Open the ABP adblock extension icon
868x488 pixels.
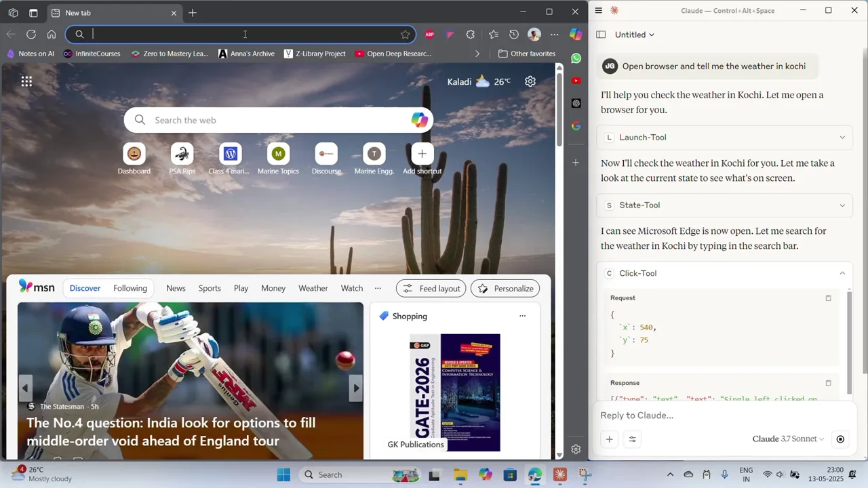tap(429, 34)
